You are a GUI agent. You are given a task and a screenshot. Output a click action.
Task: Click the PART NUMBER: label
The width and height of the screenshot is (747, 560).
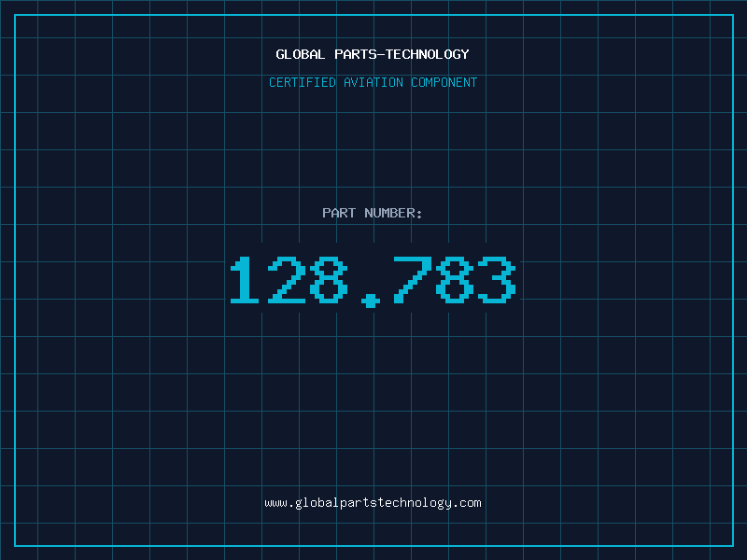373,213
